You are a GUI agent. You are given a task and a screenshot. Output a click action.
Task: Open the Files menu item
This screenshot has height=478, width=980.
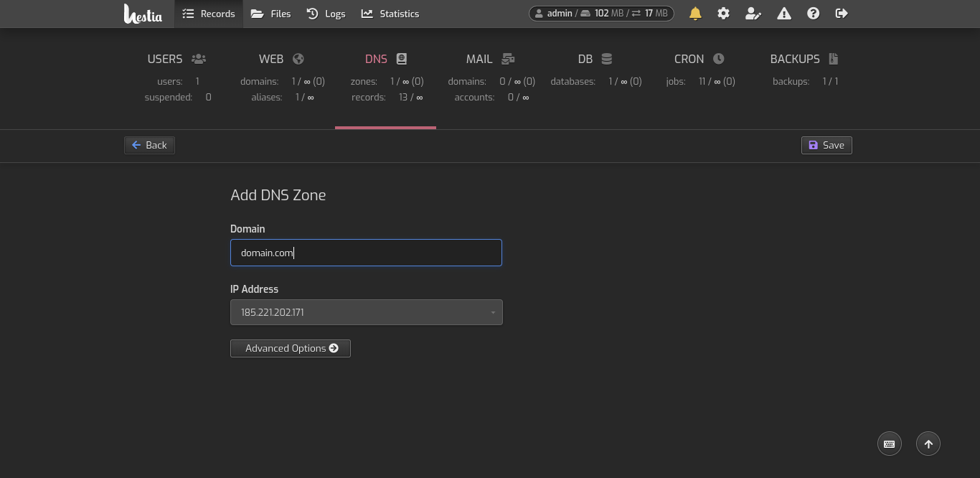click(270, 14)
